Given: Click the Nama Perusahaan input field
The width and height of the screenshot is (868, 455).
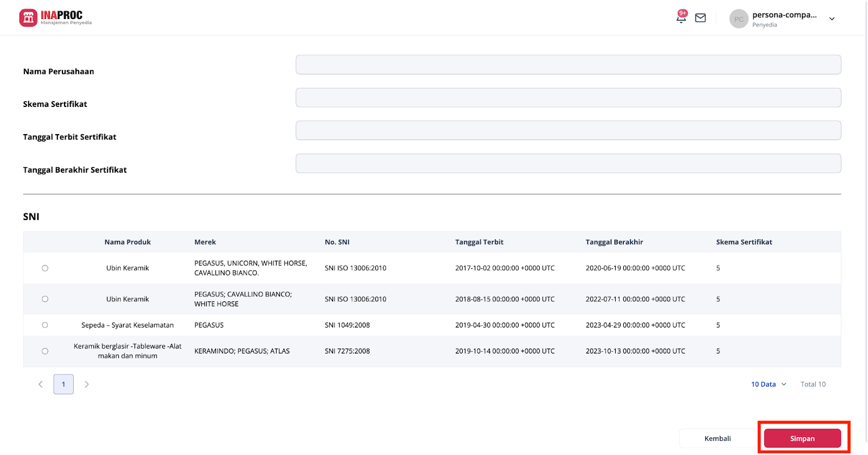Looking at the screenshot, I should [x=568, y=65].
